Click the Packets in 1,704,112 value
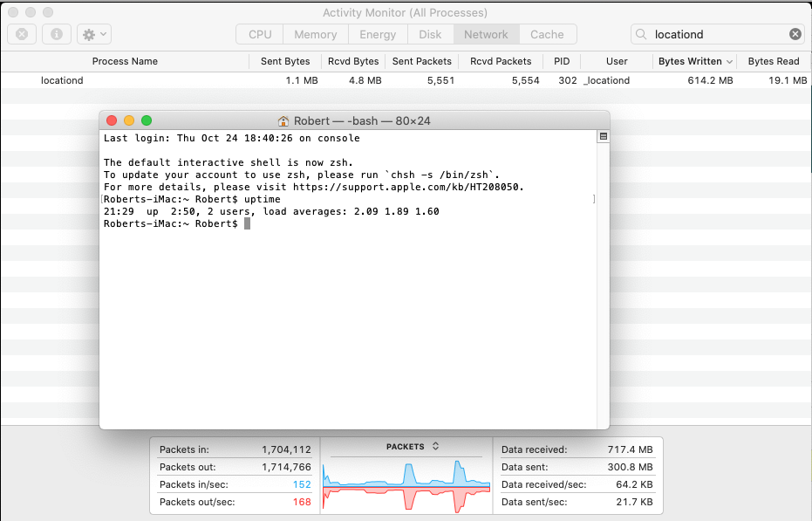The height and width of the screenshot is (521, 812). point(286,449)
